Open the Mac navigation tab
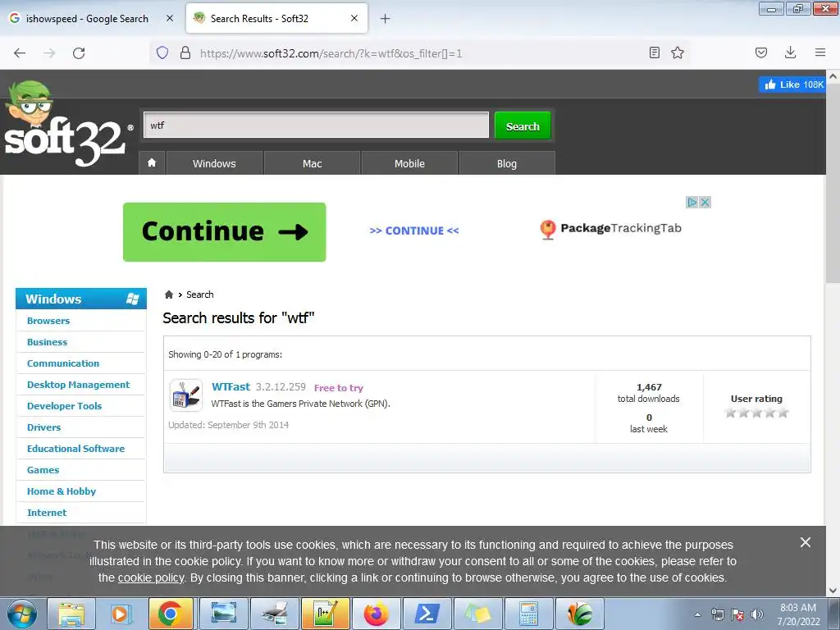Image resolution: width=840 pixels, height=630 pixels. (x=313, y=163)
